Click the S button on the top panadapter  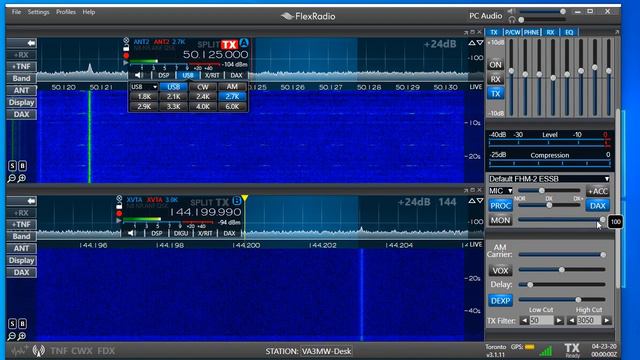[12, 166]
